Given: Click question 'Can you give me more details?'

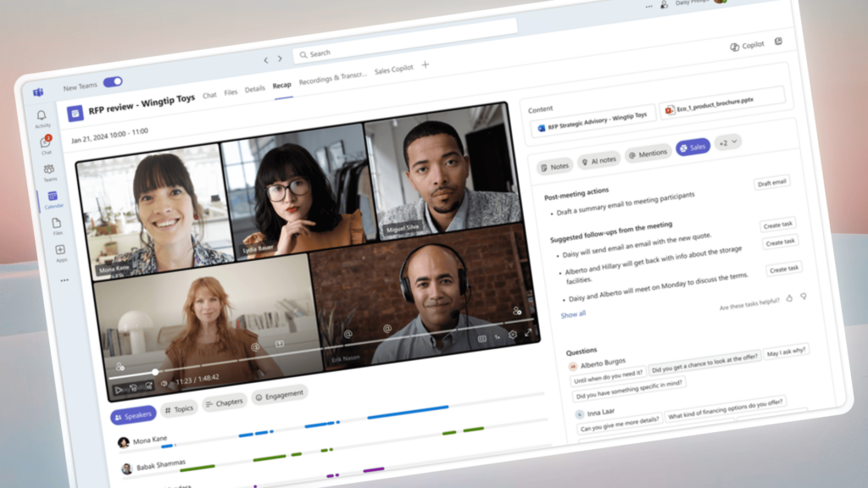Looking at the screenshot, I should [x=620, y=424].
